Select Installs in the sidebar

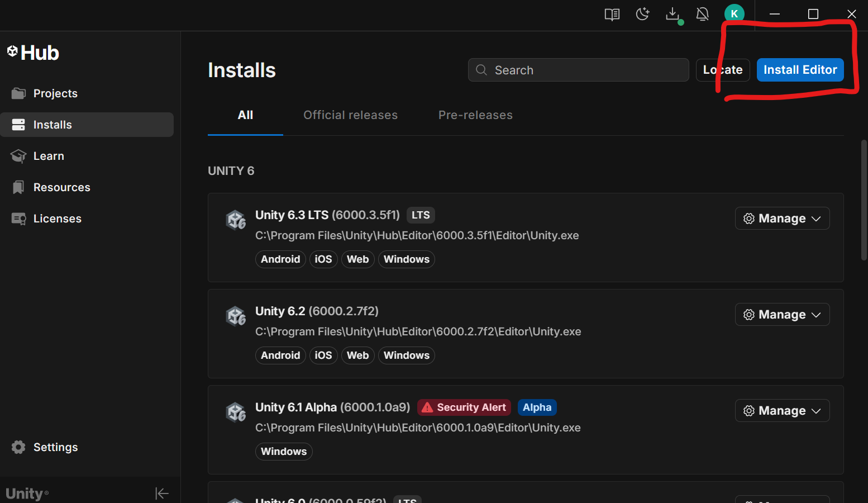tap(87, 125)
